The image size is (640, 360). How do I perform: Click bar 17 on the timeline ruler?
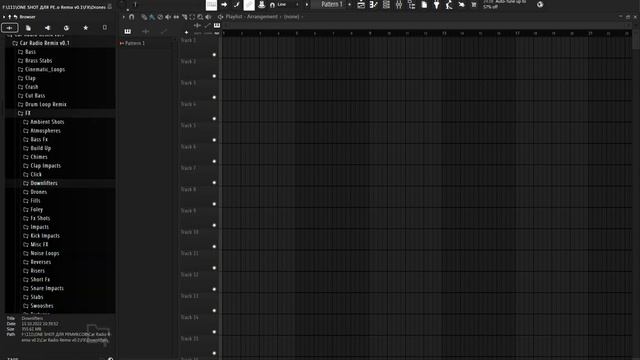pos(517,33)
